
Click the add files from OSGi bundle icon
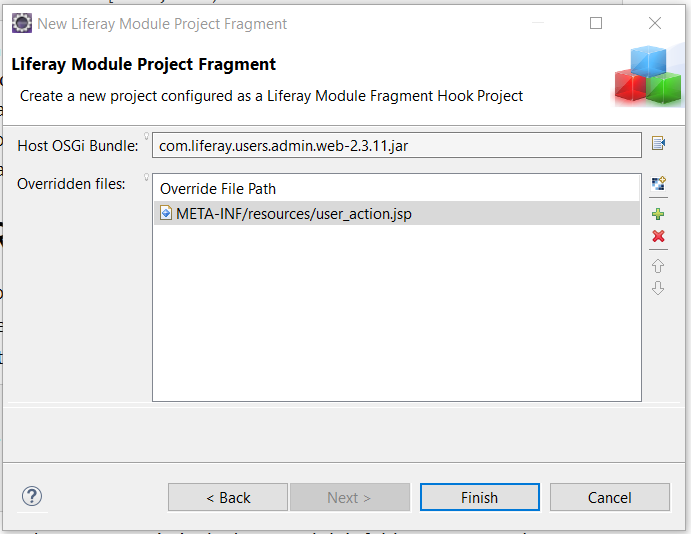658,184
